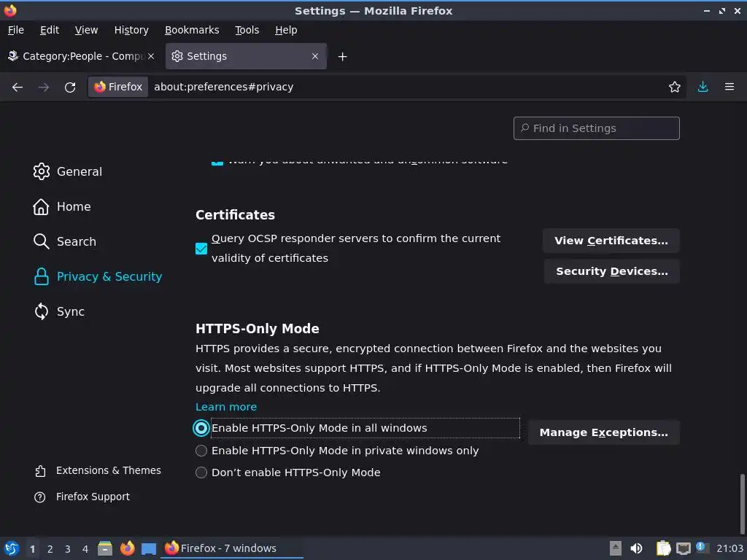Open the File menu
The height and width of the screenshot is (560, 747).
(x=16, y=30)
